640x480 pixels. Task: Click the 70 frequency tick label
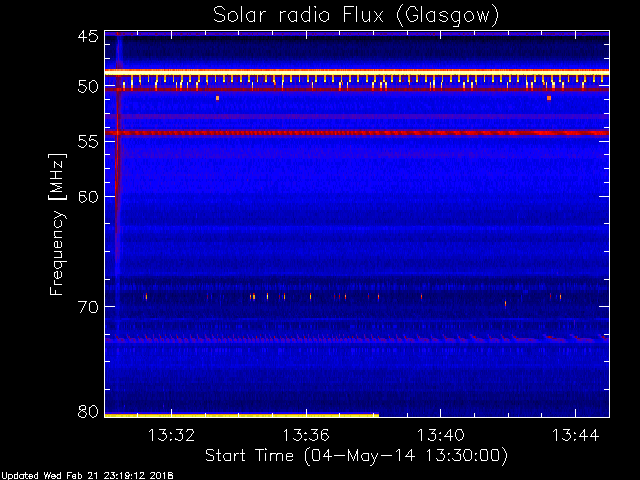click(x=88, y=307)
